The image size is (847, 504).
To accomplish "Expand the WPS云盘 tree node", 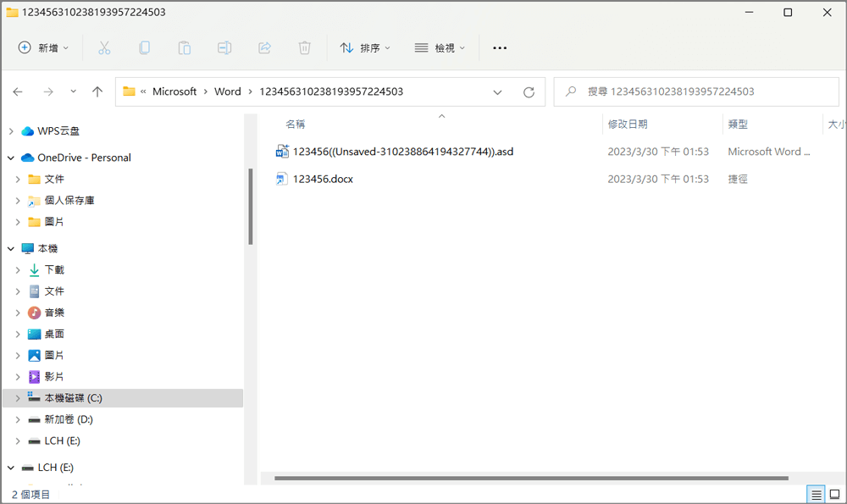I will pos(11,131).
